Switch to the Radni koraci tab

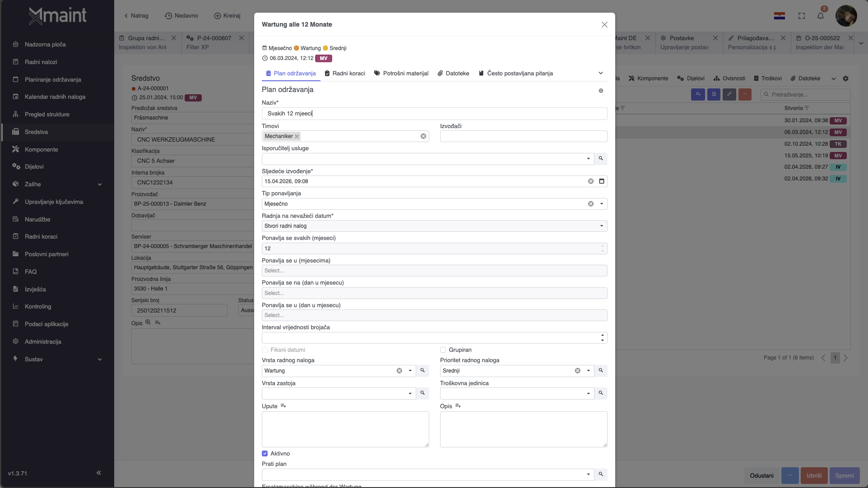click(x=345, y=74)
